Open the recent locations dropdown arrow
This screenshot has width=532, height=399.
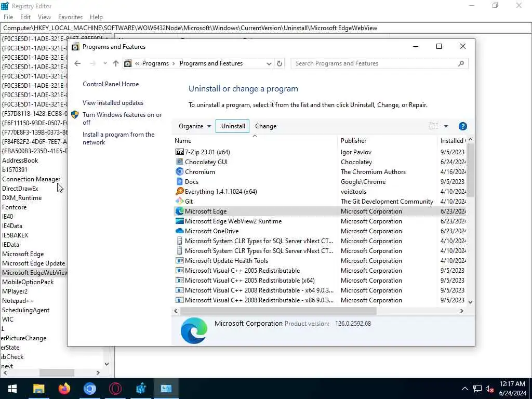click(105, 63)
